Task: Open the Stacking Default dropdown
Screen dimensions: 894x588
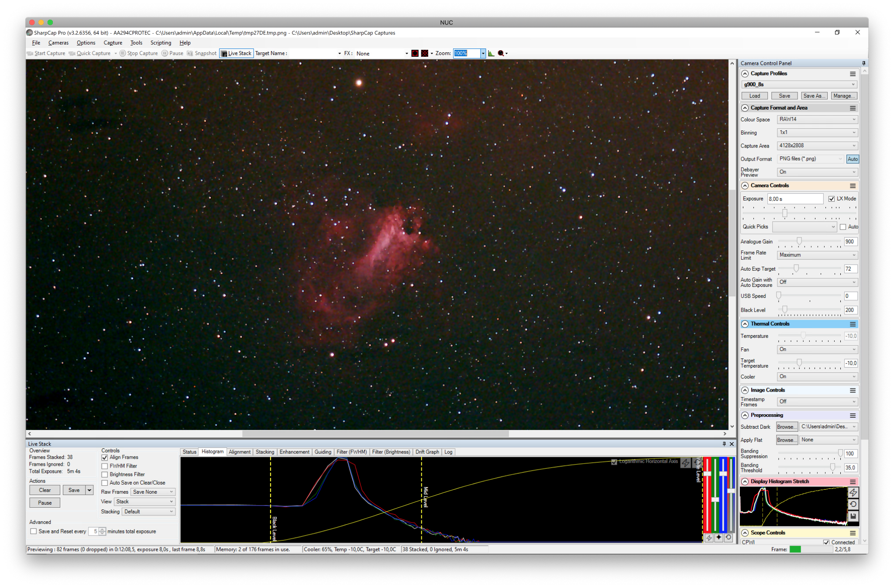Action: point(148,512)
